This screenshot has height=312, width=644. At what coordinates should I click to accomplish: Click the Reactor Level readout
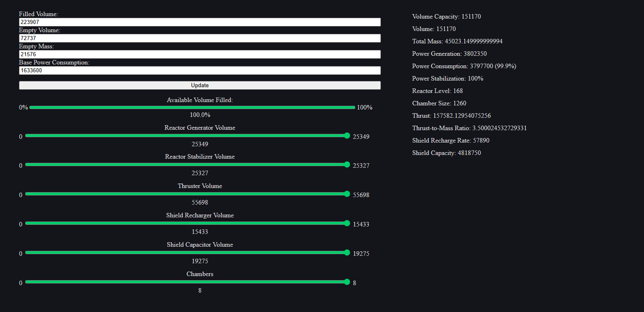[x=437, y=91]
